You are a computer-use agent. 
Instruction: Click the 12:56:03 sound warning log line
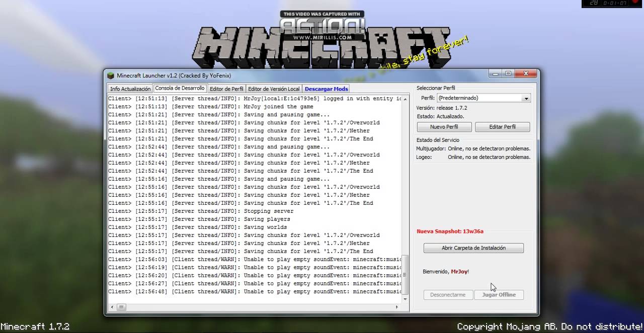coord(255,260)
